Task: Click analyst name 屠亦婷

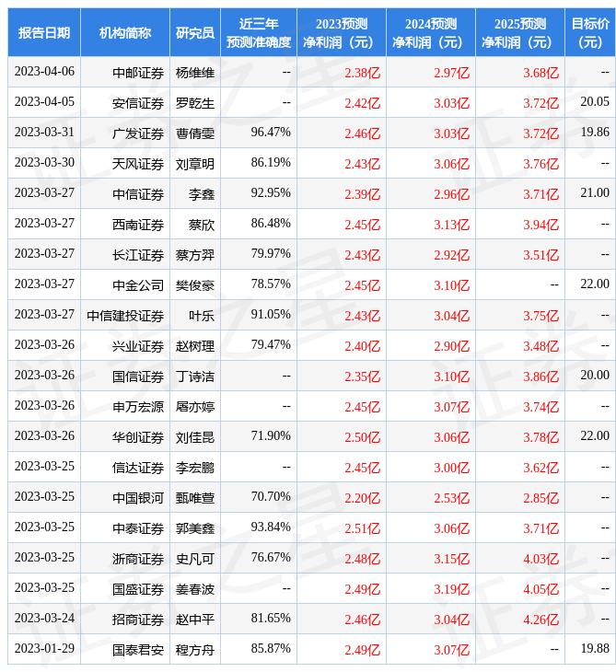Action: click(195, 407)
